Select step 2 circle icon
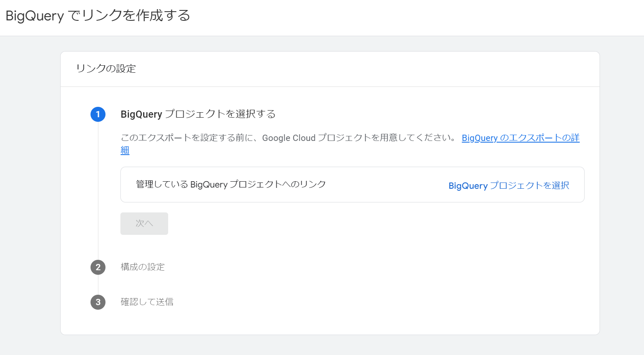644x355 pixels. [x=98, y=267]
